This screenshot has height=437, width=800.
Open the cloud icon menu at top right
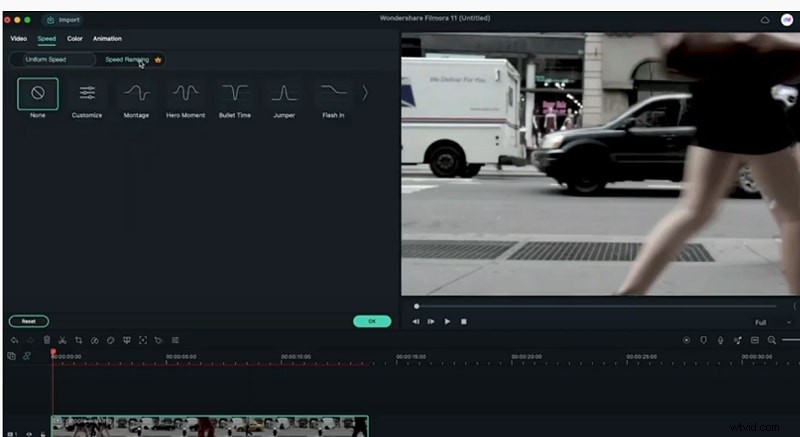point(765,19)
